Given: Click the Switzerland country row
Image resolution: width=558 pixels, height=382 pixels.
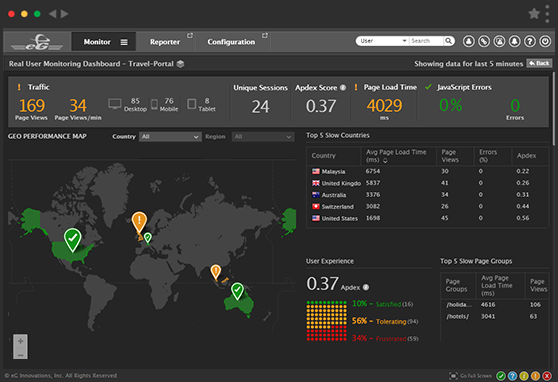Looking at the screenshot, I should 427,206.
